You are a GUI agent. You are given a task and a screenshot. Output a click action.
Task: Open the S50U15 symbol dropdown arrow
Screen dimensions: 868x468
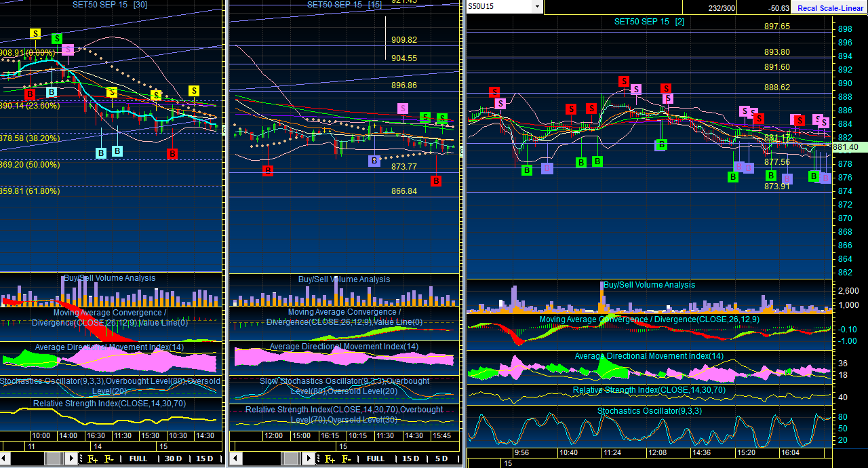pos(537,7)
